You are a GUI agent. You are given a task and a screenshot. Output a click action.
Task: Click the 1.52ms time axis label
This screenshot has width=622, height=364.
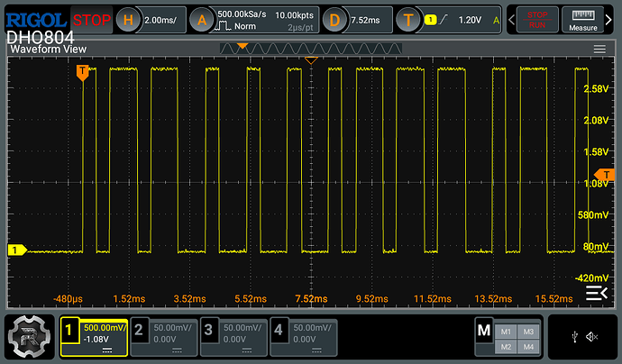(129, 298)
